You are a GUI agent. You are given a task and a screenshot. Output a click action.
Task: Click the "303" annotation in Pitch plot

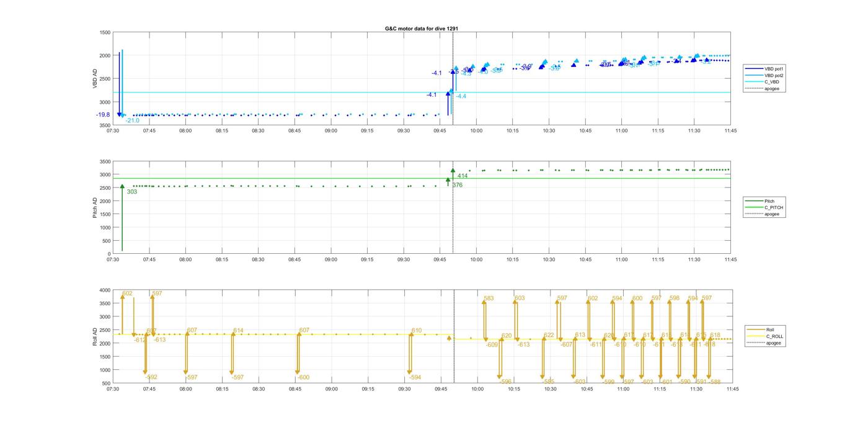pyautogui.click(x=132, y=192)
